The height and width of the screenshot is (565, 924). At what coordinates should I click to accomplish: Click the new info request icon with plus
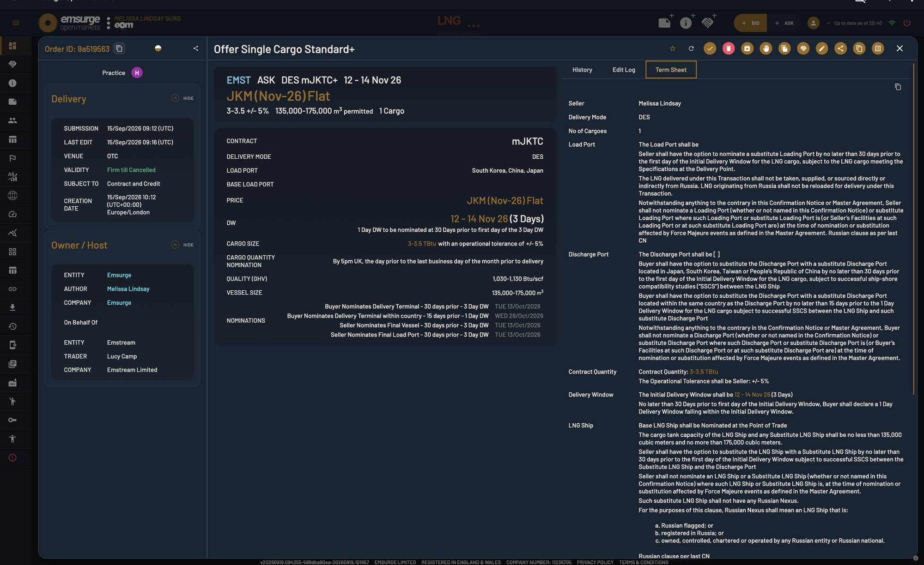pos(687,22)
